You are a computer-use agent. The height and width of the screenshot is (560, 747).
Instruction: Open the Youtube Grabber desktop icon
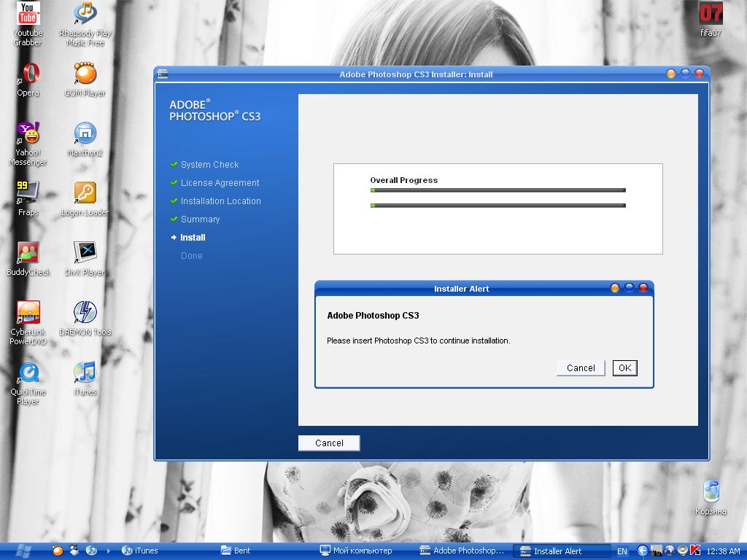[28, 24]
